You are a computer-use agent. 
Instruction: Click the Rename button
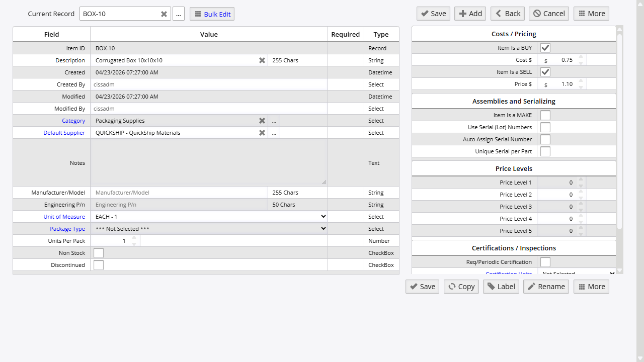coord(546,286)
